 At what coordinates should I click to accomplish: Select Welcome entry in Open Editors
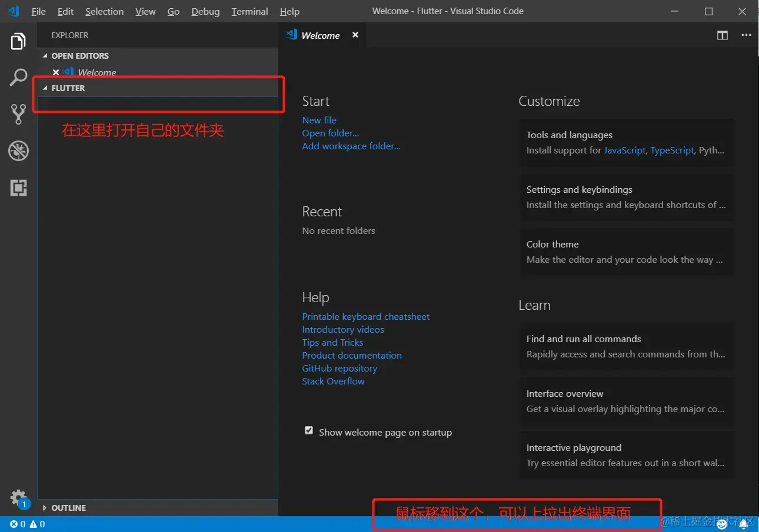click(158, 72)
